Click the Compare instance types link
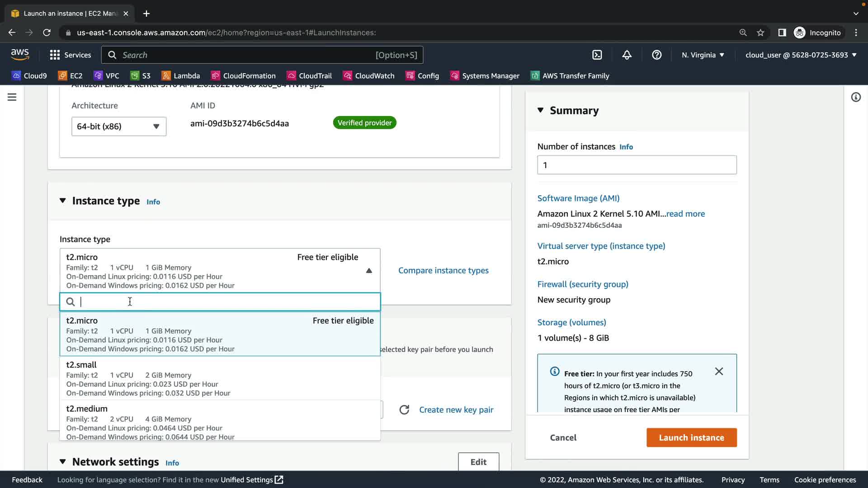This screenshot has width=868, height=488. pos(443,270)
